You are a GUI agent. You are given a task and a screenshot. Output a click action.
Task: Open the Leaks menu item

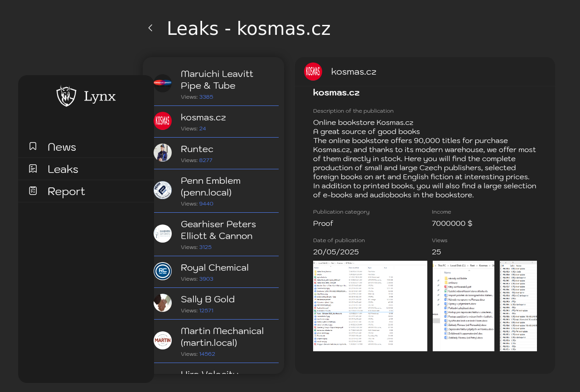tap(86, 169)
